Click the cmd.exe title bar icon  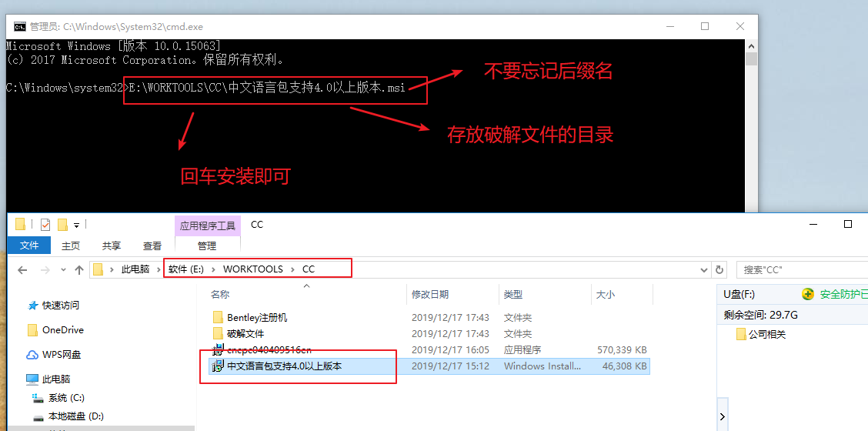click(20, 26)
